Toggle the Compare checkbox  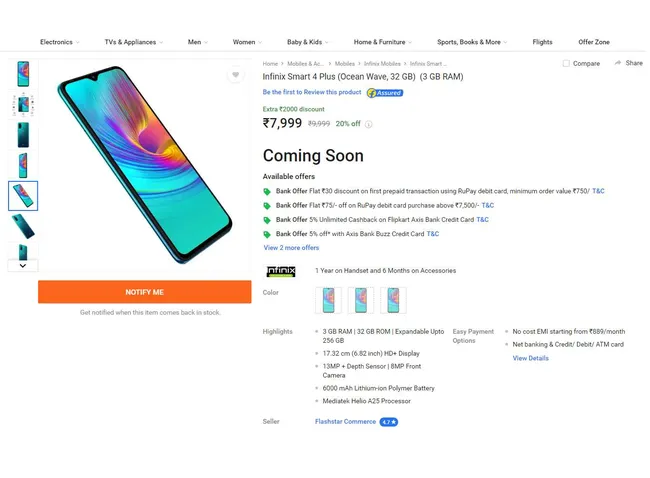566,63
